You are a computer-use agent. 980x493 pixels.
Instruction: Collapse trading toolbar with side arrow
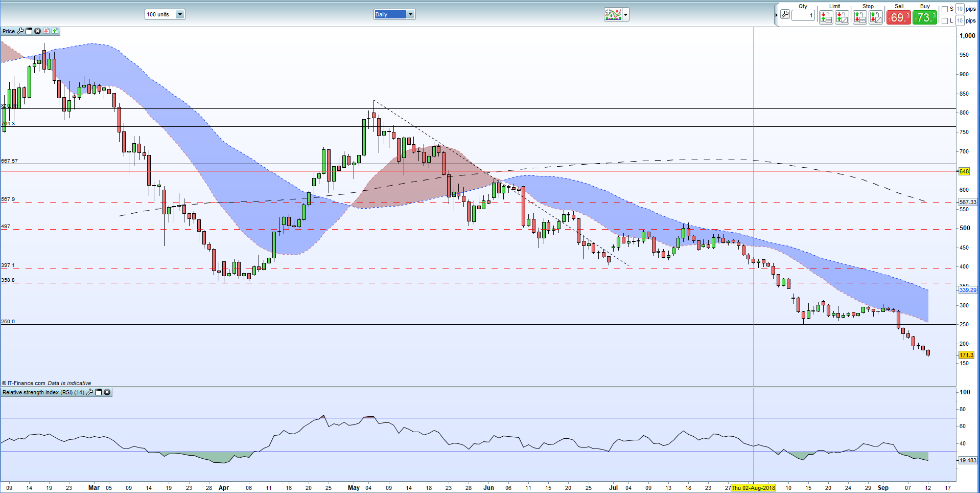[776, 15]
